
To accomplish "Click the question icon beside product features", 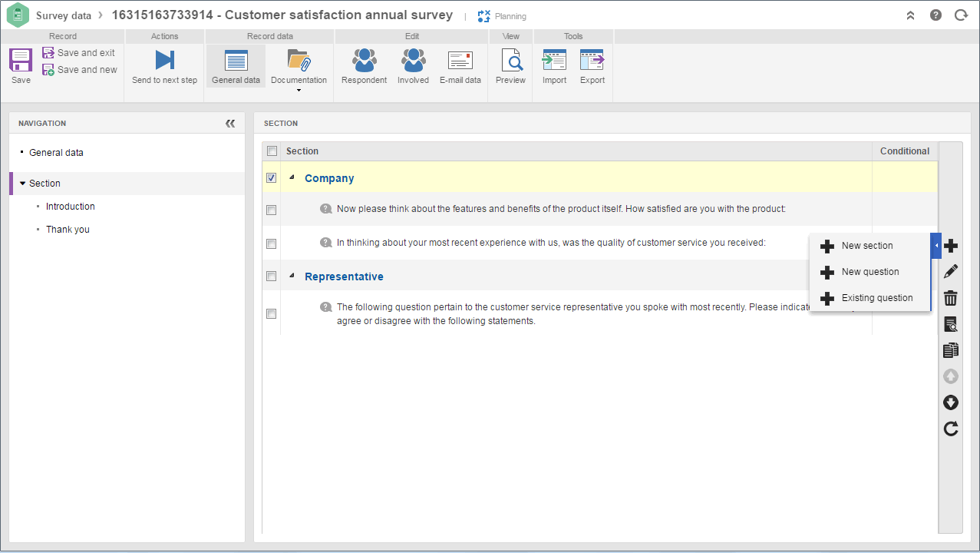I will coord(326,209).
